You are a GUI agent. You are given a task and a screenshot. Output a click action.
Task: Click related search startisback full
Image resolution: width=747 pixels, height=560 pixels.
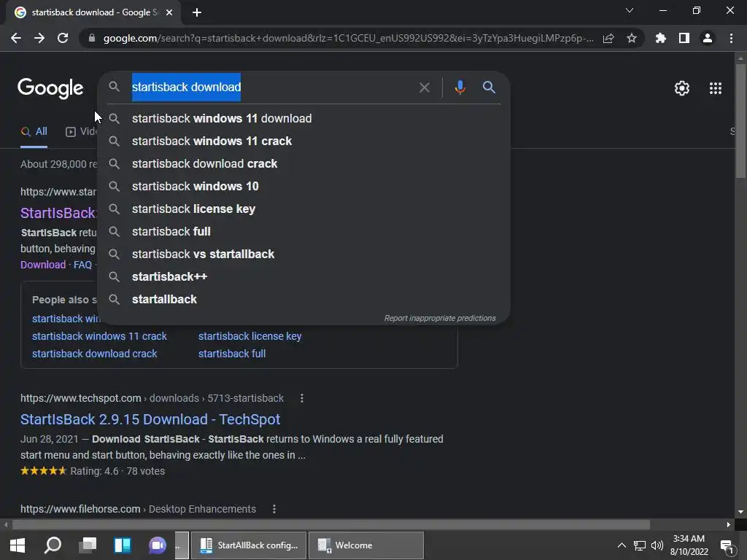(x=232, y=354)
